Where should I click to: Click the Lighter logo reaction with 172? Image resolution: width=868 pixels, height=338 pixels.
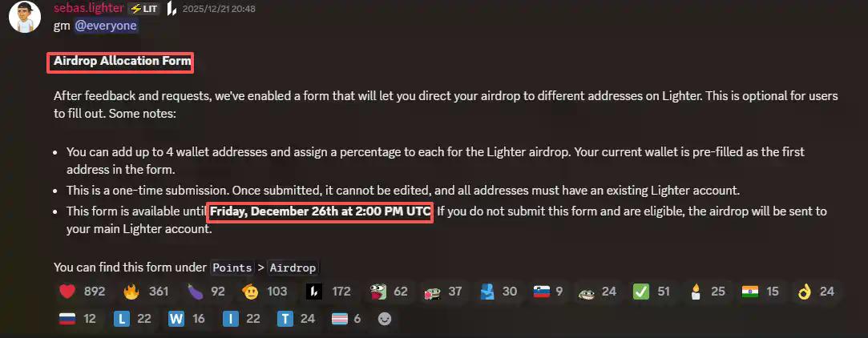[x=329, y=292]
